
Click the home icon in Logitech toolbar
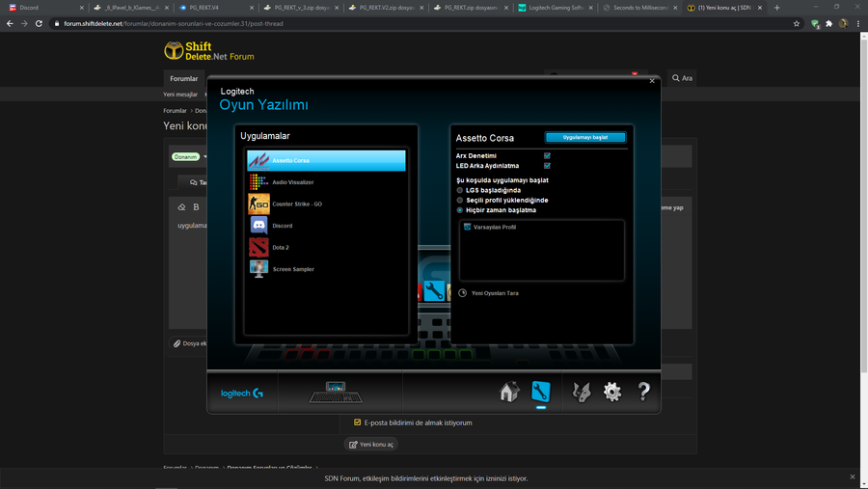[x=509, y=391]
